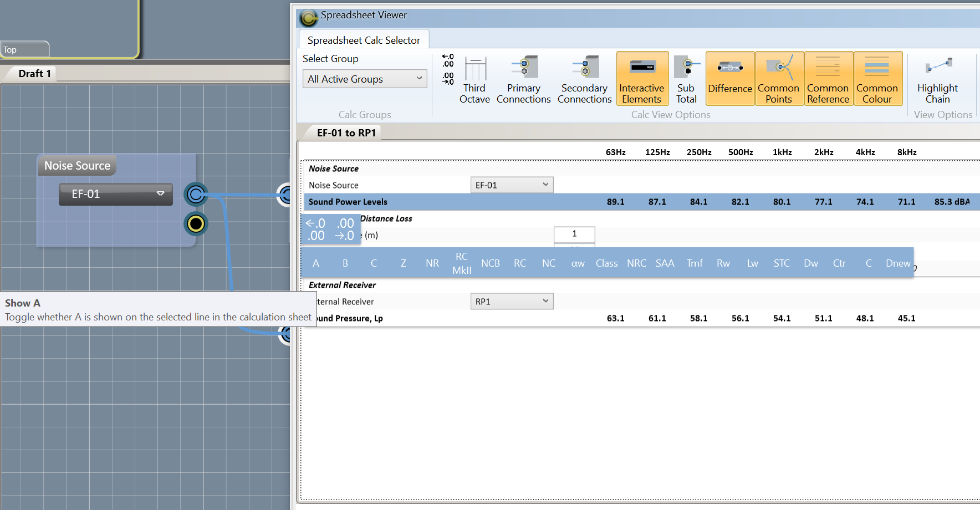Toggle the Common Colour option
The width and height of the screenshot is (980, 510).
(877, 79)
